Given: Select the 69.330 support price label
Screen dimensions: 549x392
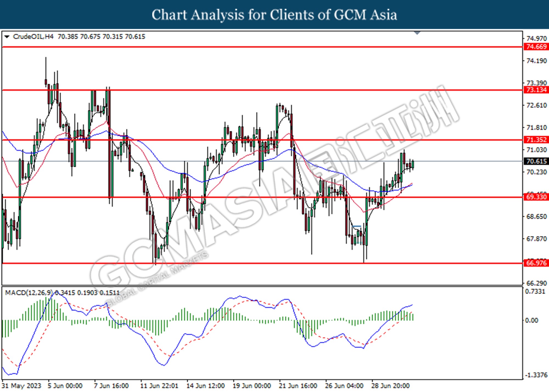Looking at the screenshot, I should [536, 197].
